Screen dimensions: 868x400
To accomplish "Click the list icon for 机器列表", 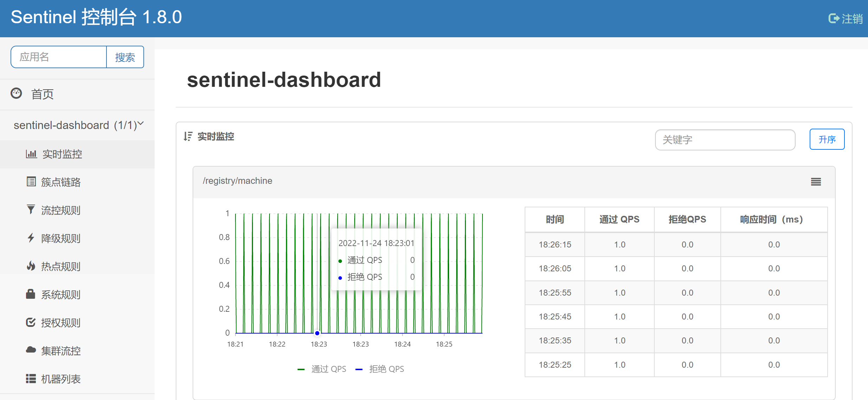I will (31, 379).
